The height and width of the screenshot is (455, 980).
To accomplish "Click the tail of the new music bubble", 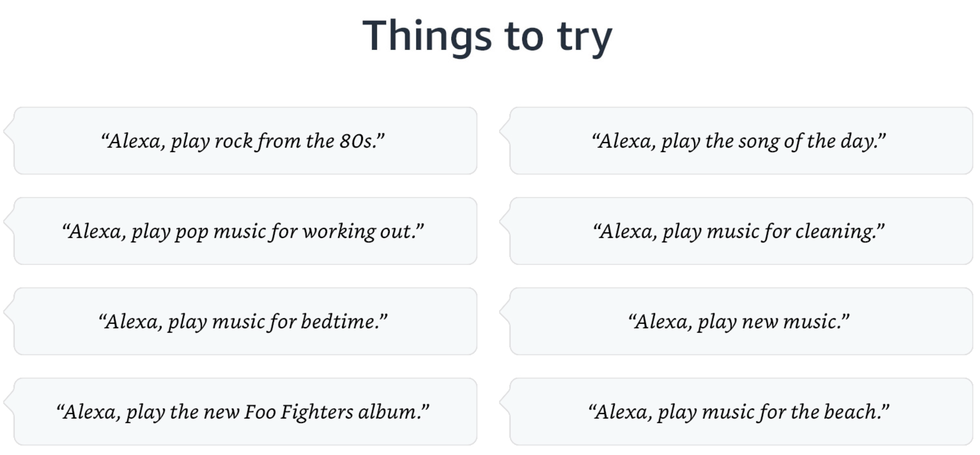I will click(505, 312).
